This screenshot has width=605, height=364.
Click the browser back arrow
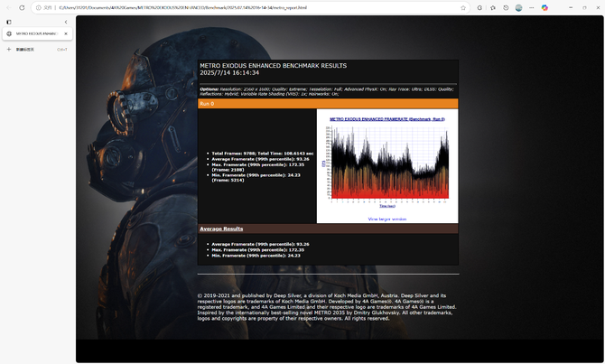[x=9, y=8]
